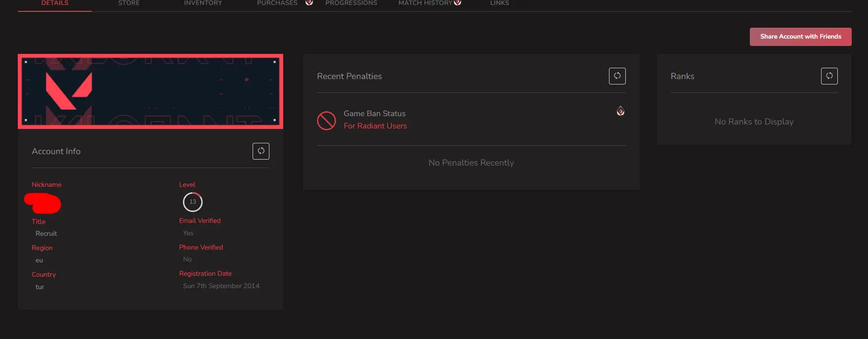Open the Purchases tab

(277, 3)
